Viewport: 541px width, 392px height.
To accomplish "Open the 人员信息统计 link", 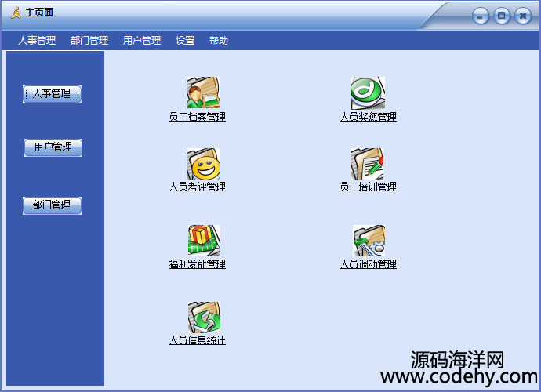I will click(198, 340).
